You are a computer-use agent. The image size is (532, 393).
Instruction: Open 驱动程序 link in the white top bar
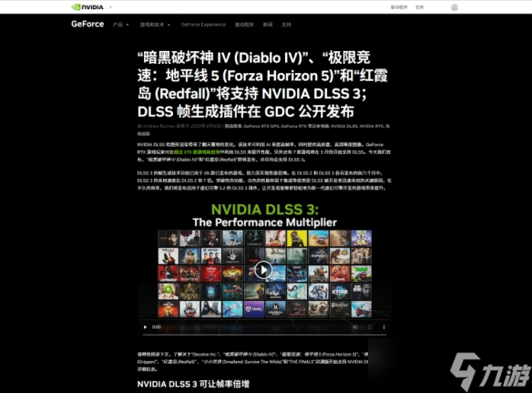coord(399,7)
